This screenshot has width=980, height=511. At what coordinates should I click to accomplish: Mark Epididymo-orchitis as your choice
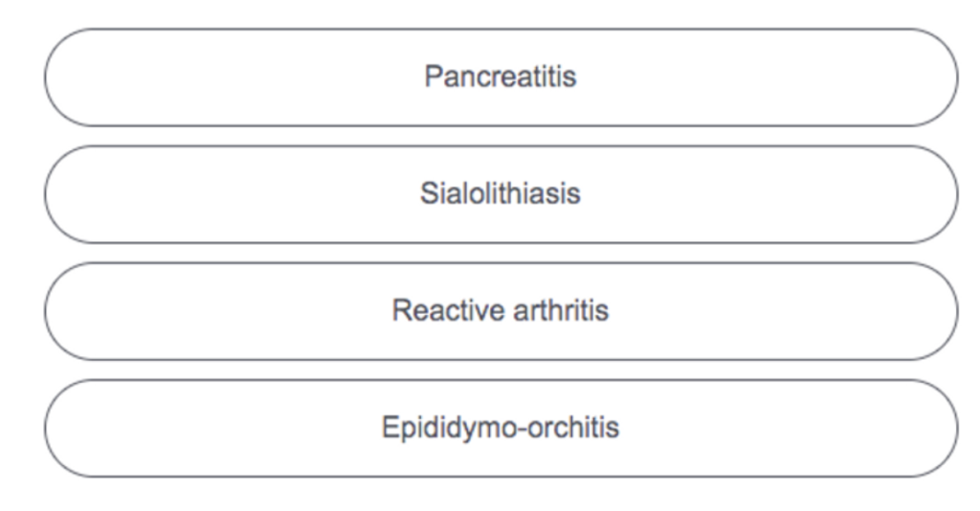501,428
